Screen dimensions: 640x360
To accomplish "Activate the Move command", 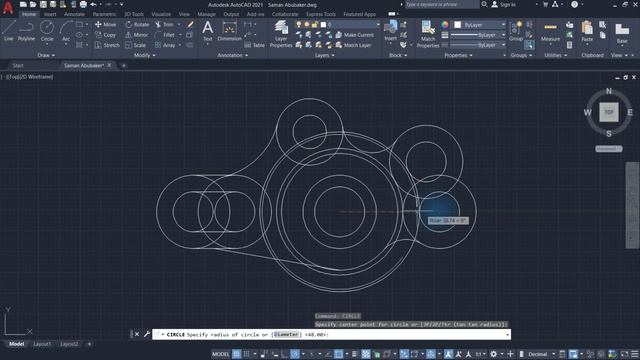I will [105, 24].
